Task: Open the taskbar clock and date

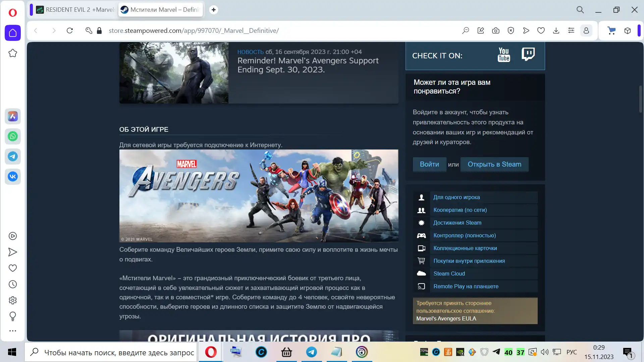Action: coord(599,352)
